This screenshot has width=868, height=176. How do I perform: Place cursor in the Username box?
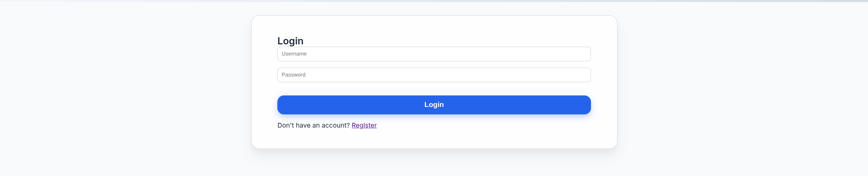tap(434, 54)
